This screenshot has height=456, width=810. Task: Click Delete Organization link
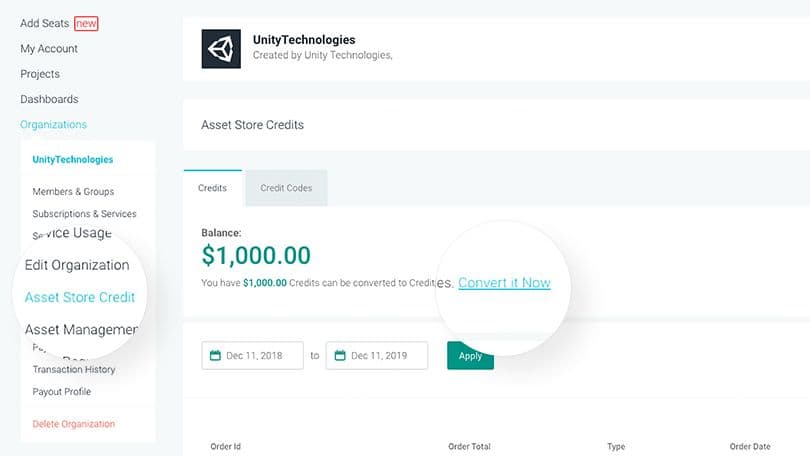[x=73, y=424]
